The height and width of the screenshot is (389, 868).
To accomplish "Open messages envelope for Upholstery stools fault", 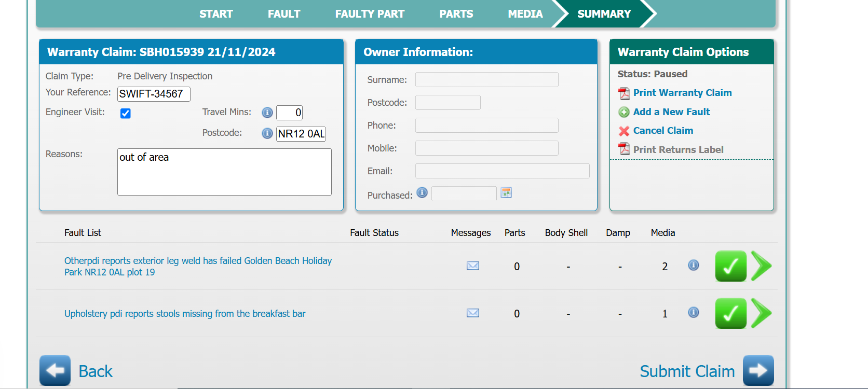I will click(473, 313).
